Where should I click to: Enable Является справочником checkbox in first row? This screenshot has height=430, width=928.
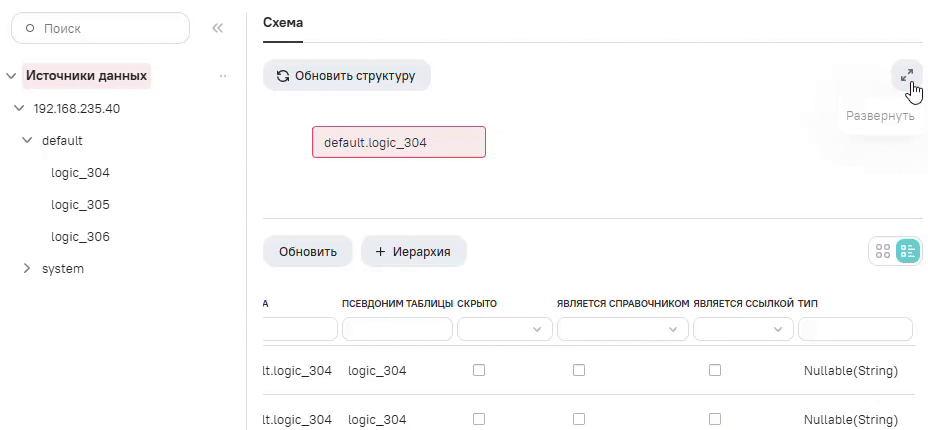coord(579,370)
